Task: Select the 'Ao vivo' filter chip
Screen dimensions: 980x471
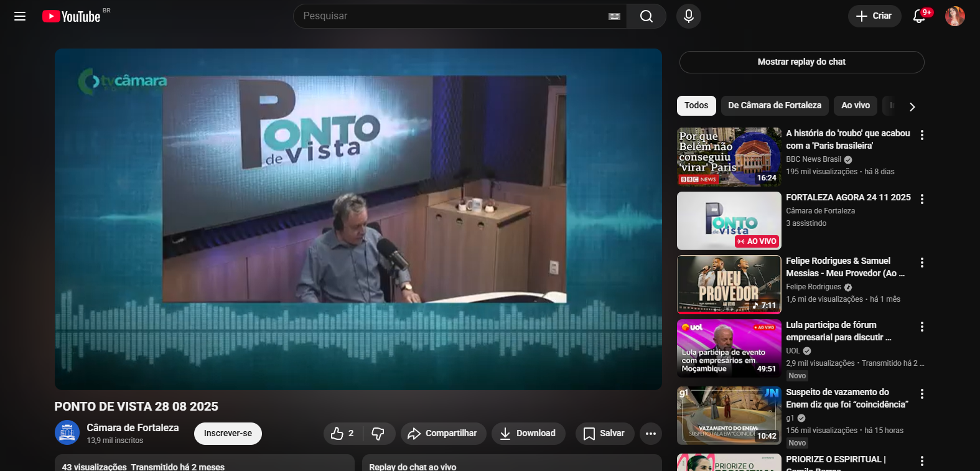Action: 855,106
